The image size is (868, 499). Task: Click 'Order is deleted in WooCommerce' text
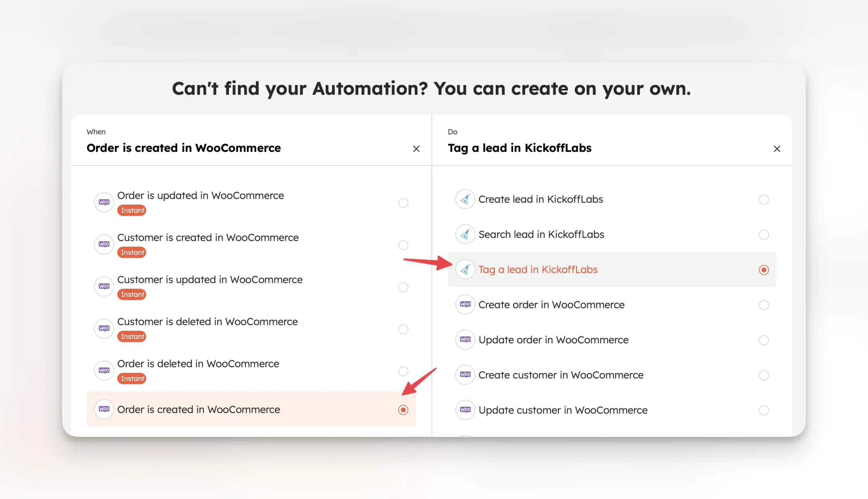point(198,364)
